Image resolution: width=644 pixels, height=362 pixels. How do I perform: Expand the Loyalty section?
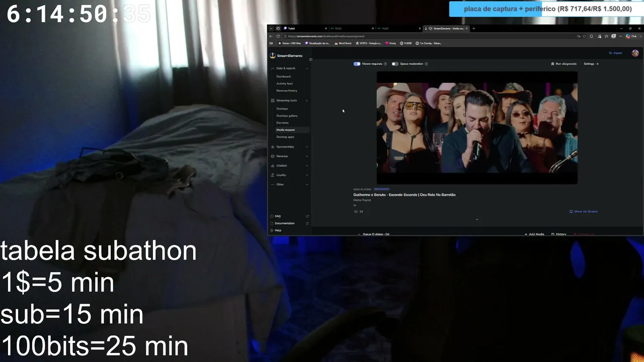(x=307, y=175)
